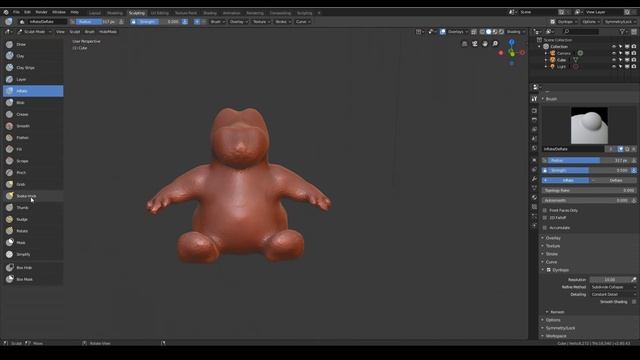Open the Render menu
Screen dimensions: 640x360
point(41,12)
